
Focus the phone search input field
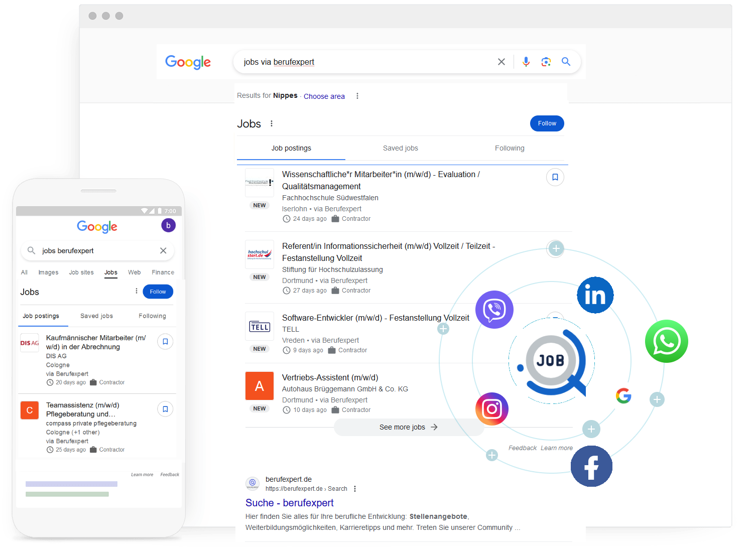click(98, 250)
